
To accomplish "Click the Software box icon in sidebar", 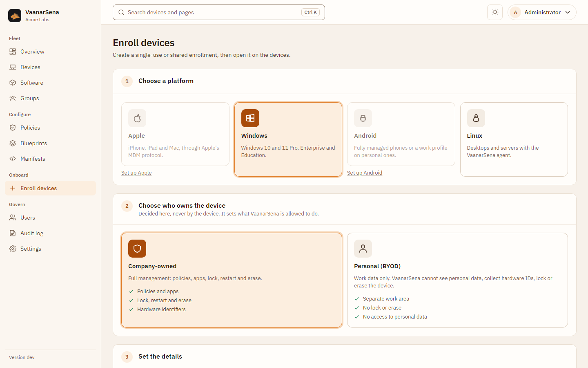I will (x=13, y=83).
